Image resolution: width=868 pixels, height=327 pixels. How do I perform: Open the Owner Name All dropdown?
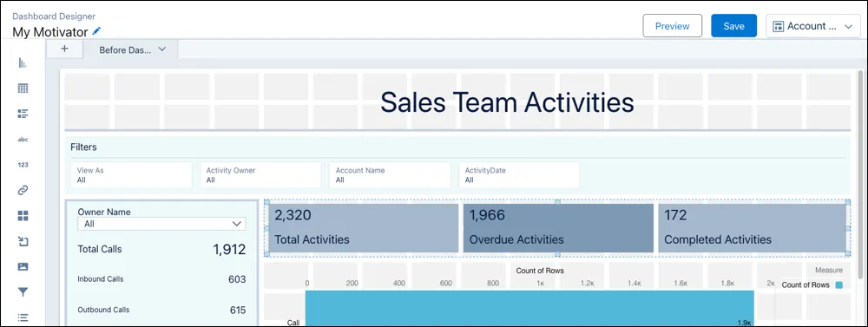[x=161, y=224]
